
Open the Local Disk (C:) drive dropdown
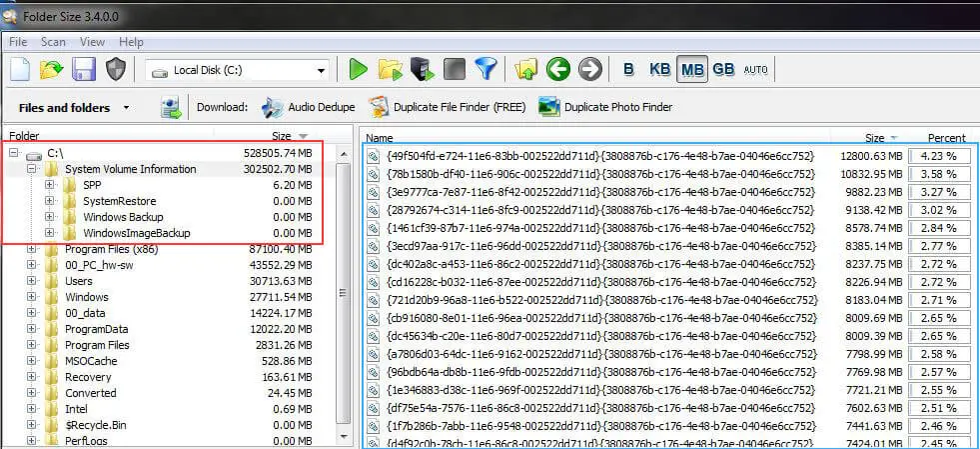click(320, 70)
